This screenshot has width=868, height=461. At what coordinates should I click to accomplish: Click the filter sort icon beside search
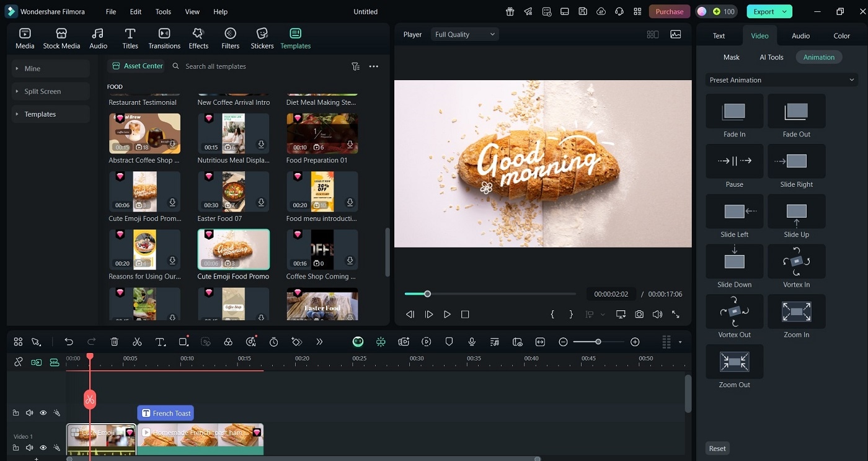(355, 66)
